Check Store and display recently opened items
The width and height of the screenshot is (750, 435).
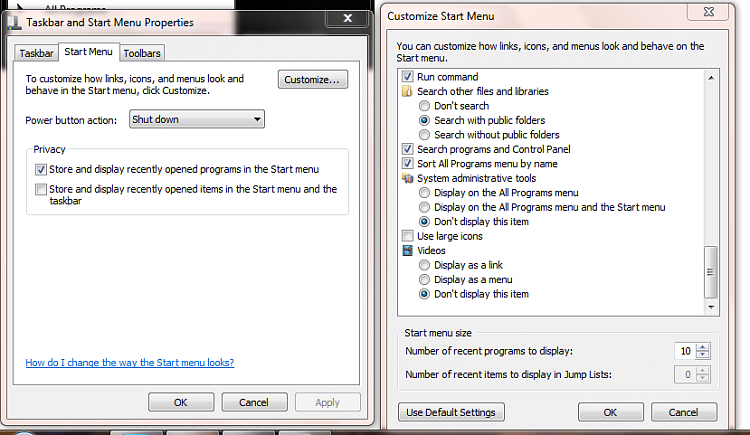[x=41, y=189]
